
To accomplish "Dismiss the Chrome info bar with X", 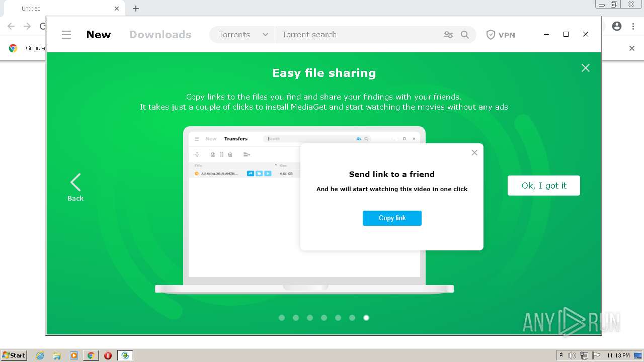I will pos(632,48).
